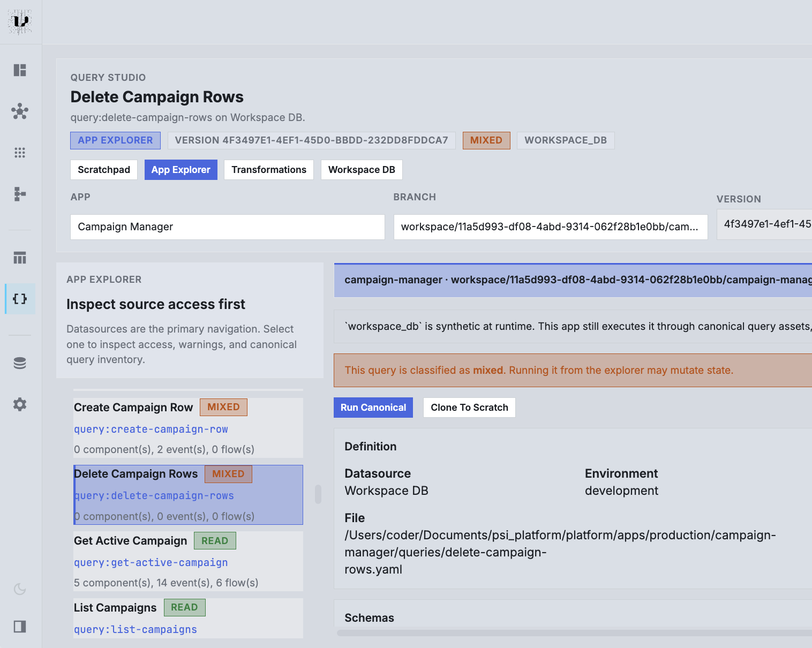The image size is (812, 648).
Task: Click the app logo in the top-left corner
Action: coord(20,21)
